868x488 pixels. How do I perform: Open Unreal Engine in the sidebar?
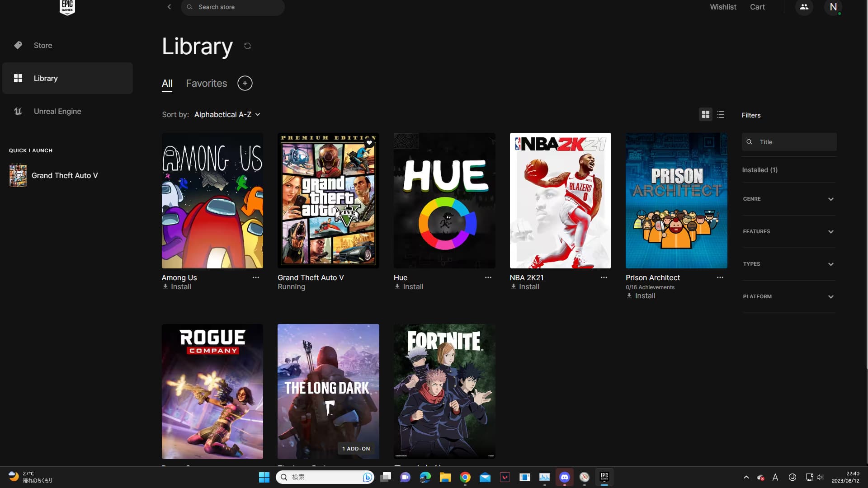click(x=57, y=111)
